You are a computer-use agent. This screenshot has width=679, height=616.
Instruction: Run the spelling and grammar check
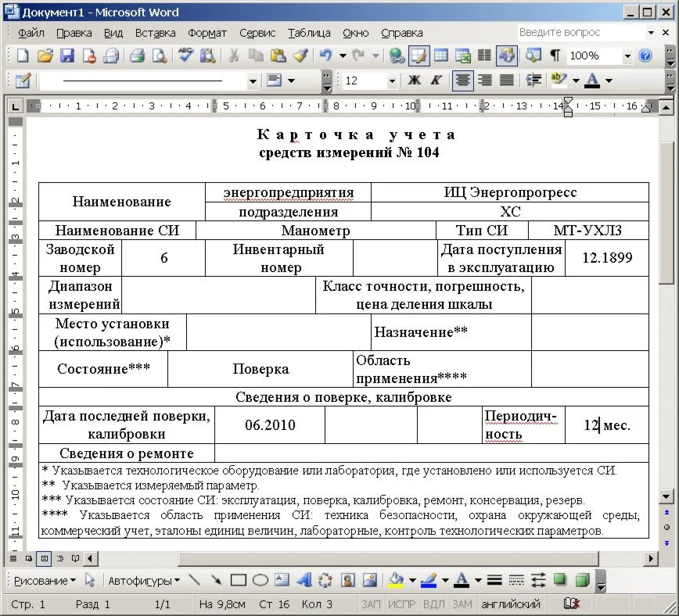(185, 56)
